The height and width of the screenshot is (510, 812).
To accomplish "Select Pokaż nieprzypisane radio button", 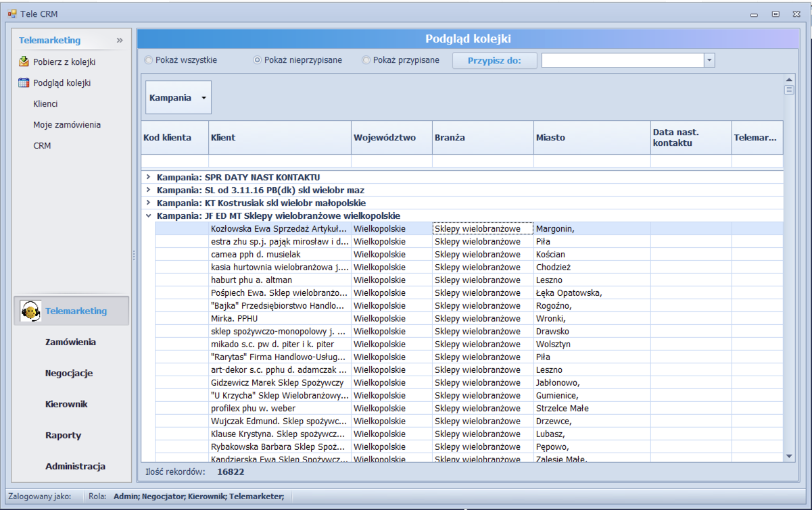I will [257, 60].
